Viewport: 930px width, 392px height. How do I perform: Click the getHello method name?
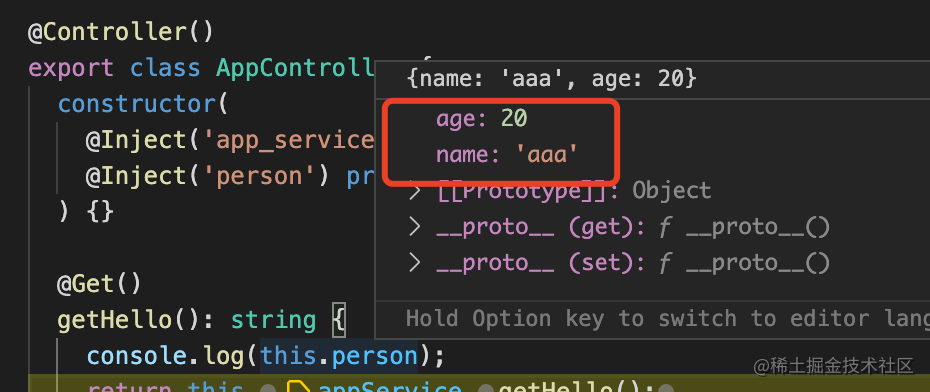pos(114,320)
